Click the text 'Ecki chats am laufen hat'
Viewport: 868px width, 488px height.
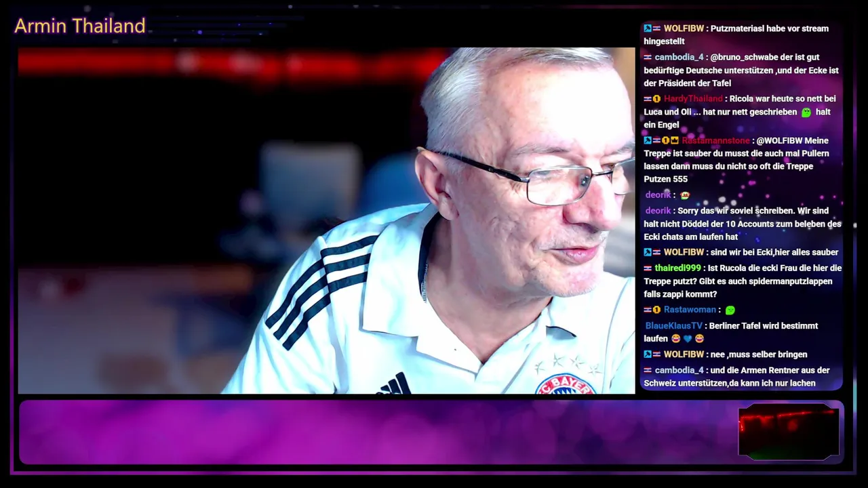pyautogui.click(x=691, y=237)
